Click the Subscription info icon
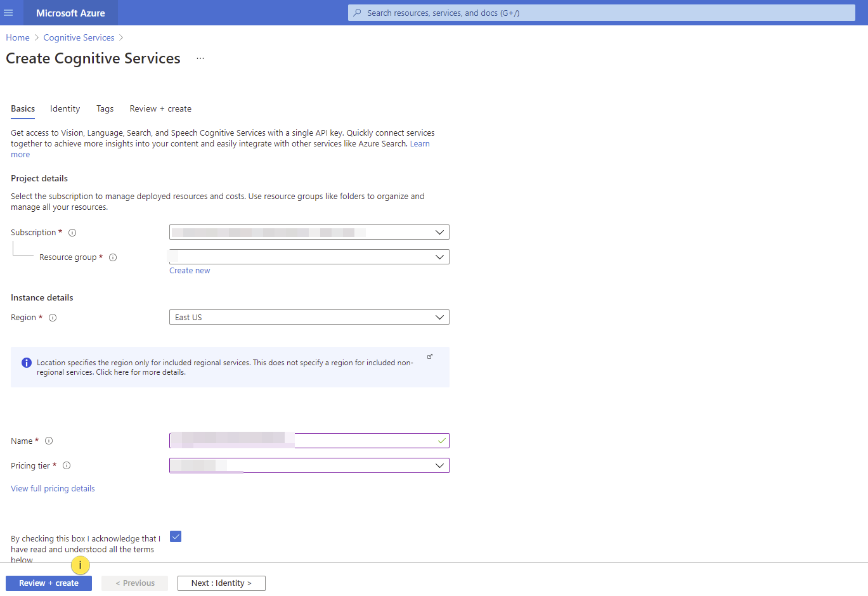This screenshot has width=868, height=596. (72, 233)
